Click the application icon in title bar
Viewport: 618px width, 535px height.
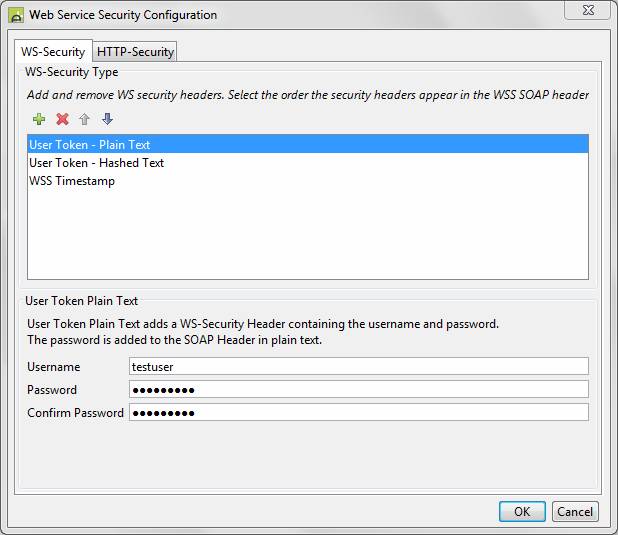point(17,15)
